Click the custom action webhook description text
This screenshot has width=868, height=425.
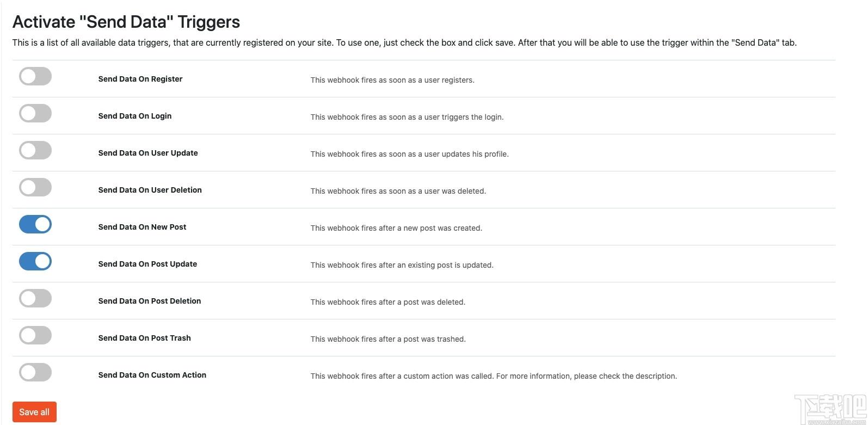pyautogui.click(x=494, y=376)
